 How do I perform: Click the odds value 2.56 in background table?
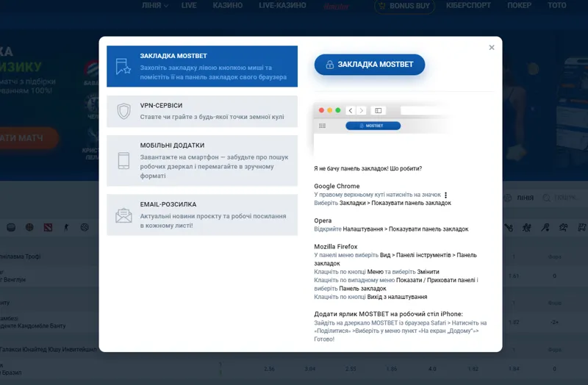point(269,369)
